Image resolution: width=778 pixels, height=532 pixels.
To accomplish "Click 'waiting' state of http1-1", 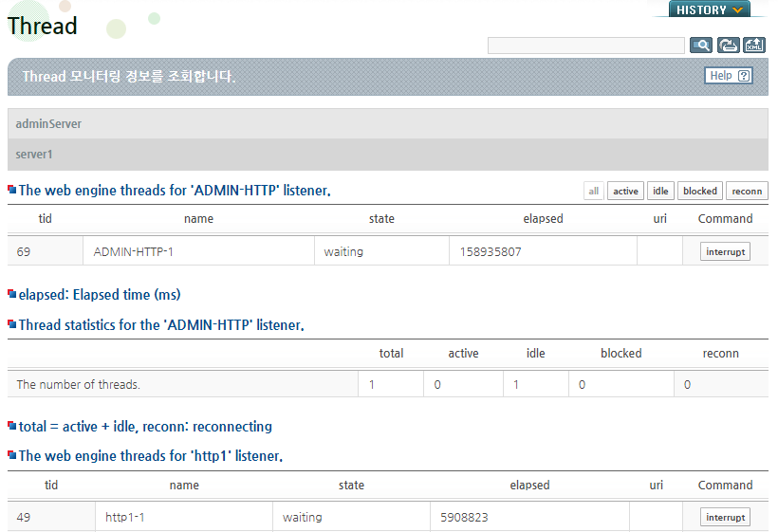I will pos(302,518).
